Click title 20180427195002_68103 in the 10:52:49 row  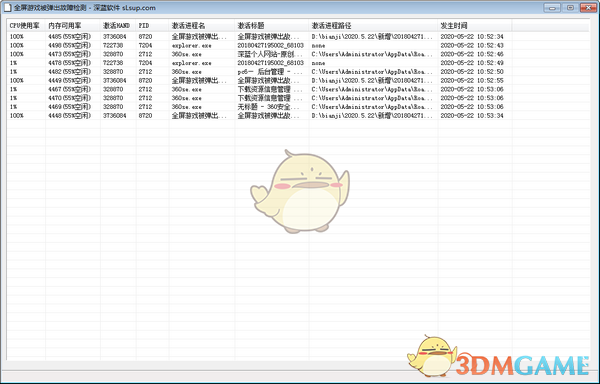pos(271,63)
